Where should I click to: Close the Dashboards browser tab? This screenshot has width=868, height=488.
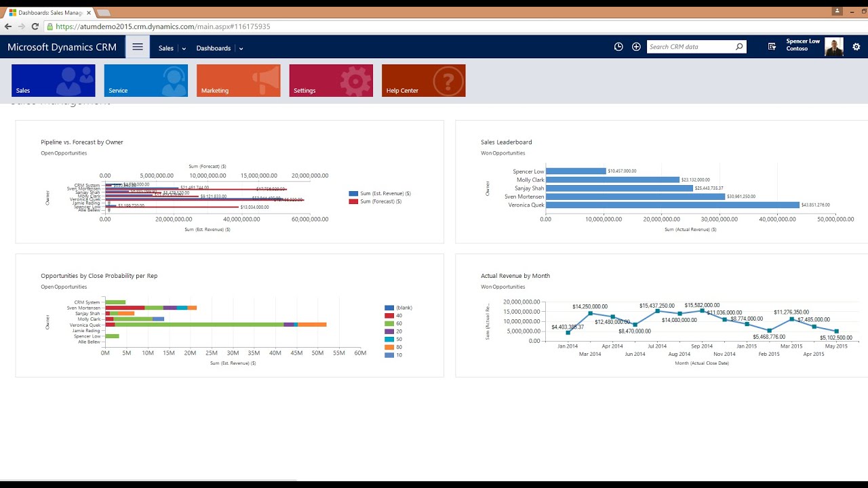pyautogui.click(x=89, y=13)
